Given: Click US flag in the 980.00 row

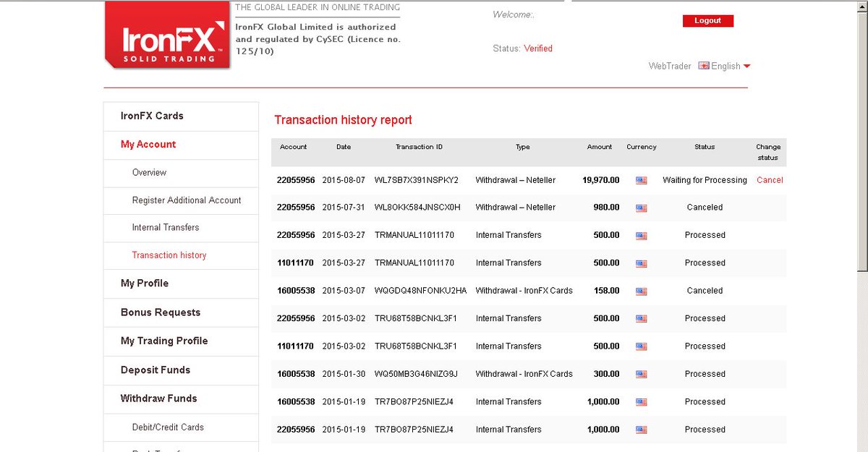Looking at the screenshot, I should (642, 208).
